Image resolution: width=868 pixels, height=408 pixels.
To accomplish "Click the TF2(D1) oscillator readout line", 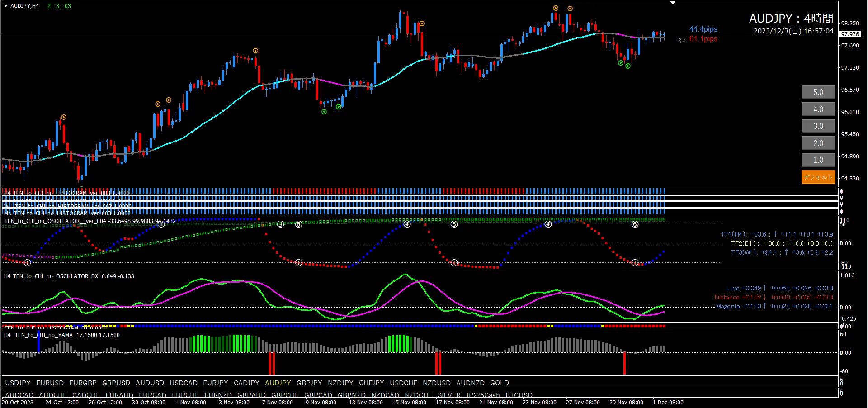I will tap(782, 243).
